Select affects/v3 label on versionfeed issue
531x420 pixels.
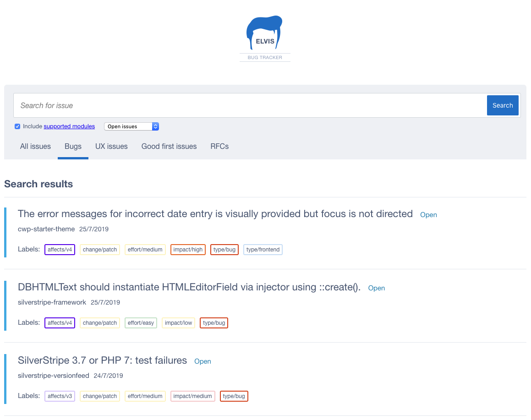[60, 396]
